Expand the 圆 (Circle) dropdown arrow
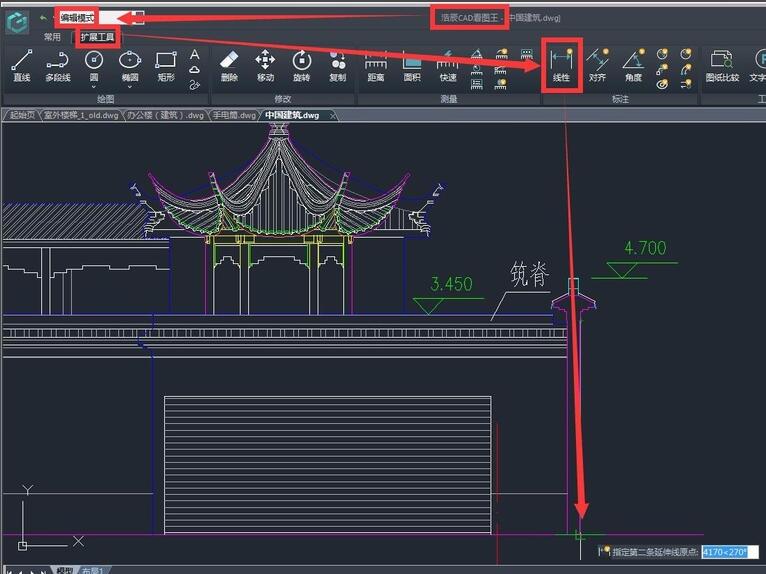The width and height of the screenshot is (766, 574). click(x=94, y=85)
